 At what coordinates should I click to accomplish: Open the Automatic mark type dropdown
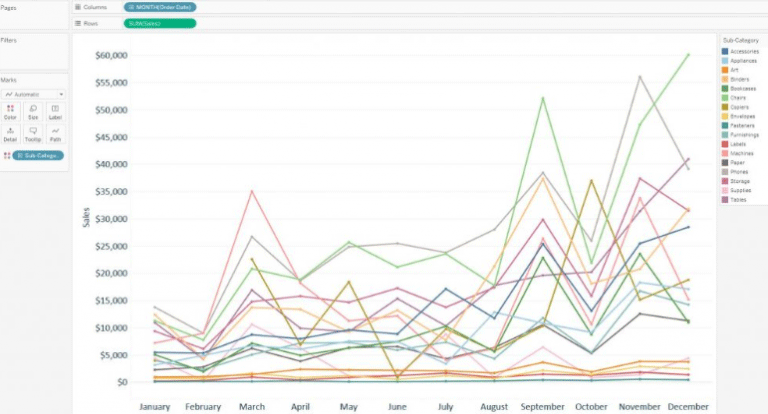click(33, 93)
